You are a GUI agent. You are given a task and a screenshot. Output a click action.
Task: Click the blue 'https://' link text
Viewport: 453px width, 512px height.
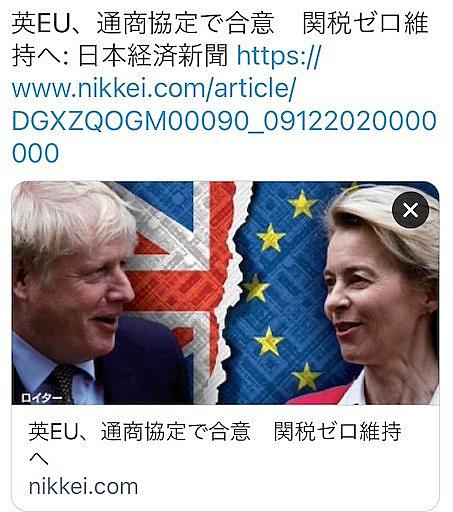coord(279,56)
